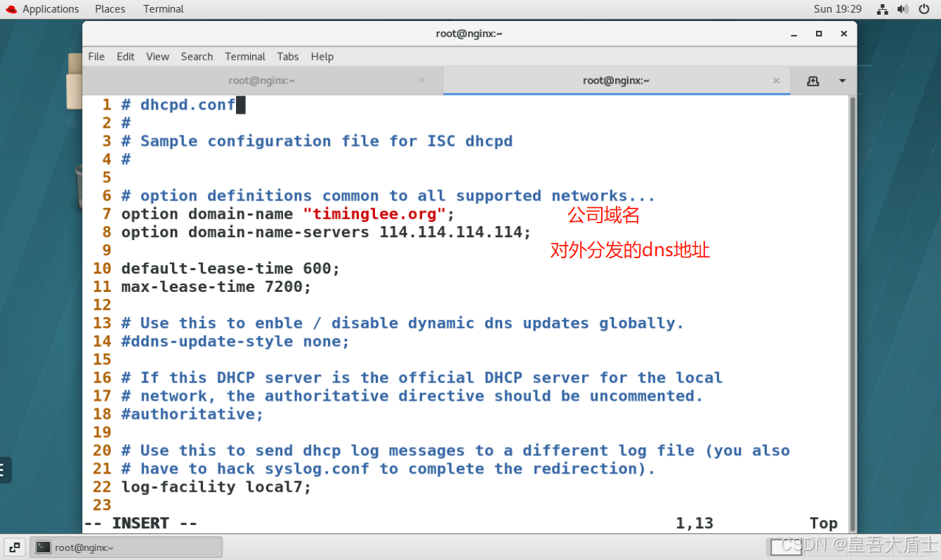Click the DNS address 114.114.114.114
The height and width of the screenshot is (560, 941).
click(x=451, y=232)
